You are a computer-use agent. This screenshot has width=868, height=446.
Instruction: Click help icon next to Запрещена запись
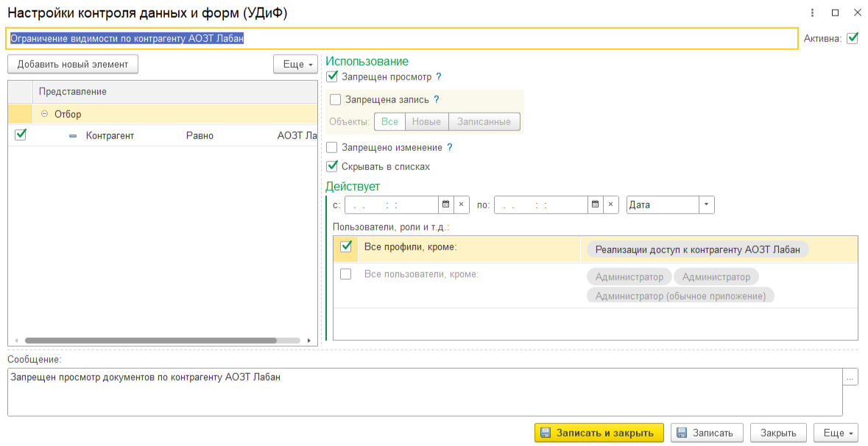tap(436, 100)
